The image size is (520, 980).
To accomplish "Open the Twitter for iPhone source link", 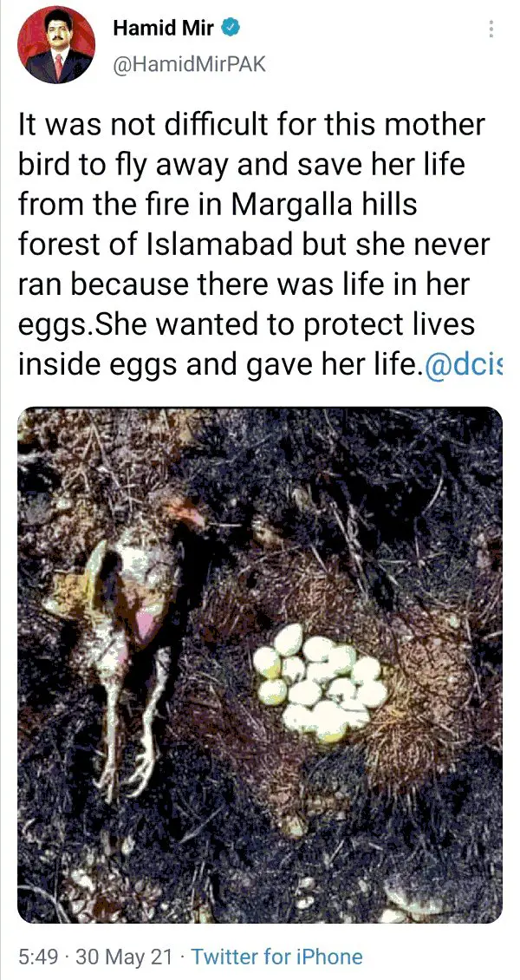I will (276, 957).
